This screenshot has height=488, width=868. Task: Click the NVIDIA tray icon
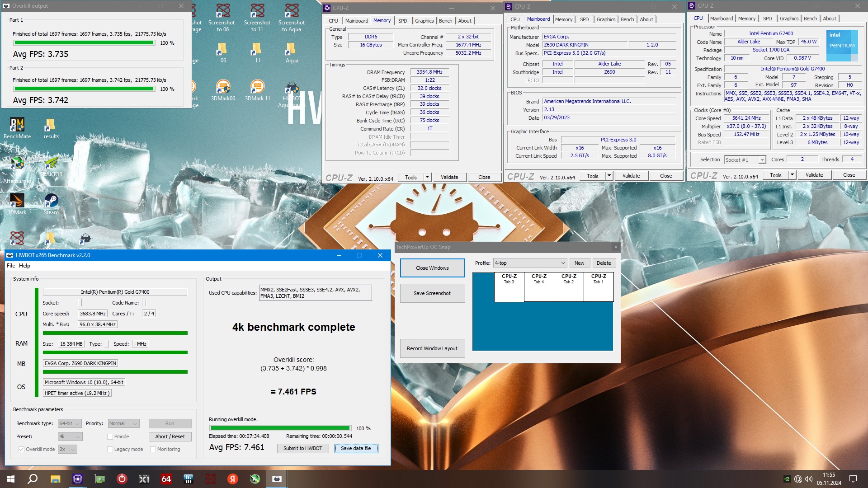[787, 479]
